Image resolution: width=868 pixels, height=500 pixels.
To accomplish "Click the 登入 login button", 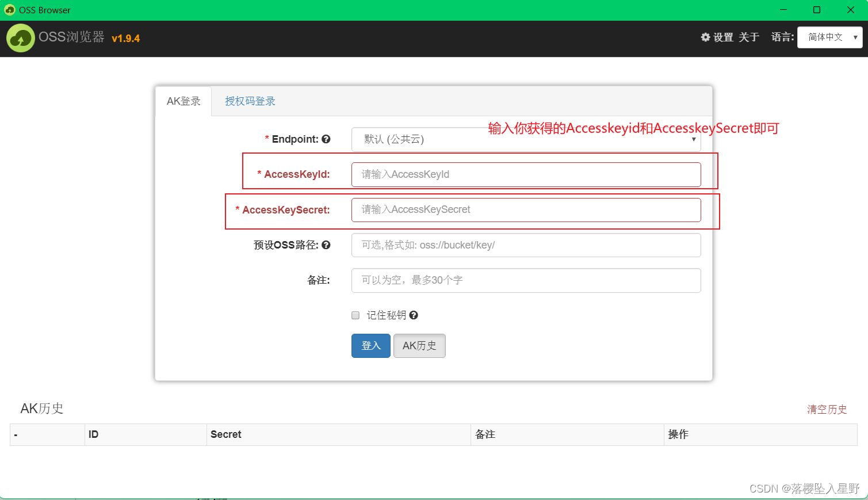I will [x=370, y=345].
